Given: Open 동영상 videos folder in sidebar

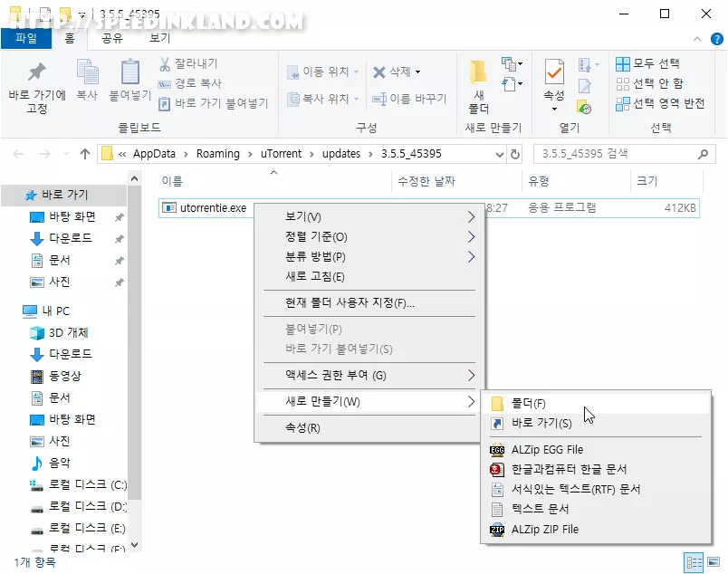Looking at the screenshot, I should tap(55, 376).
